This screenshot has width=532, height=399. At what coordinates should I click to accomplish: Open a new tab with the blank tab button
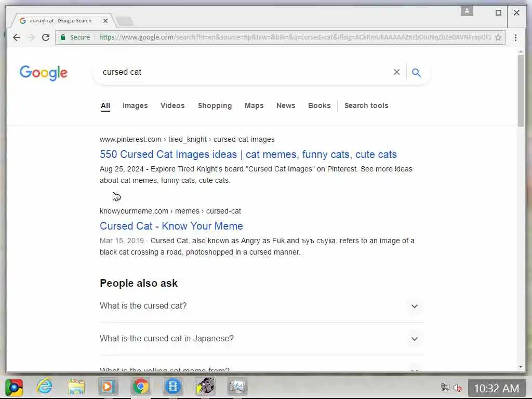tap(125, 21)
